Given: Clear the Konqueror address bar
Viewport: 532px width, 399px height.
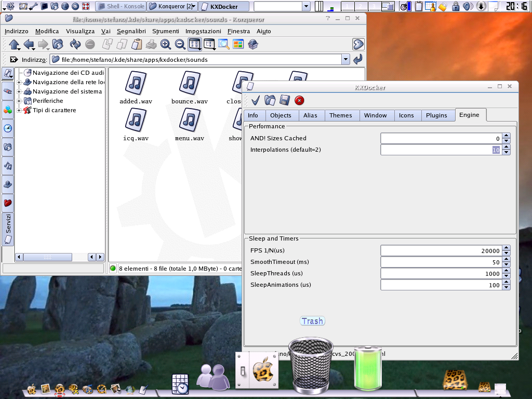Looking at the screenshot, I should click(x=14, y=60).
